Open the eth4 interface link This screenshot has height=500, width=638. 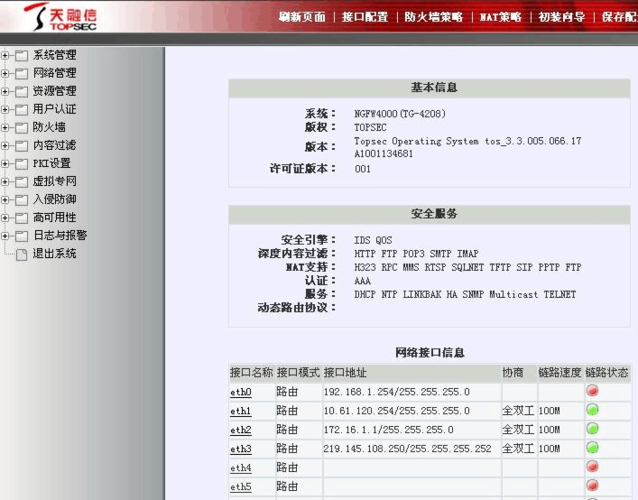click(x=241, y=467)
